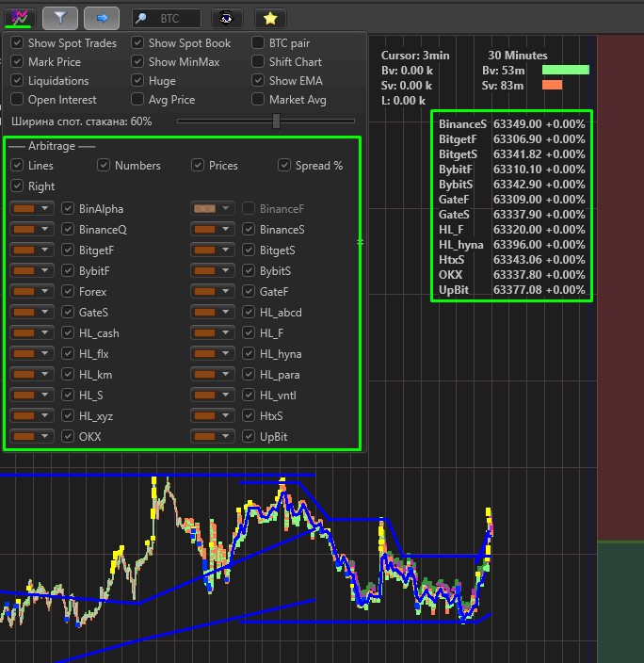Click the green Bv volume bar
The image size is (644, 663).
coord(565,70)
